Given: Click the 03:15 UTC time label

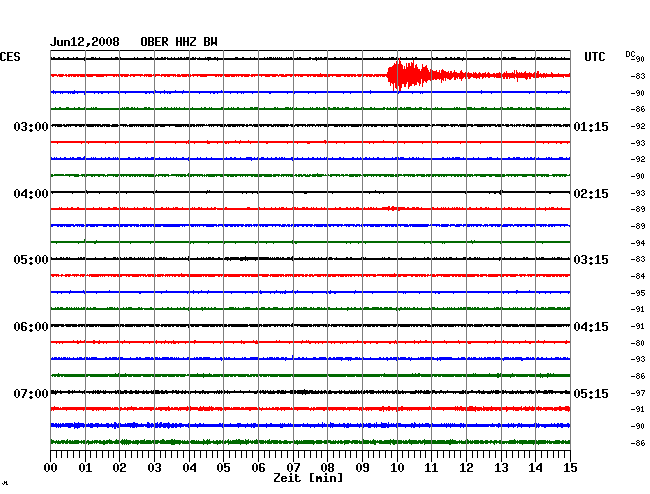Looking at the screenshot, I should coord(591,260).
